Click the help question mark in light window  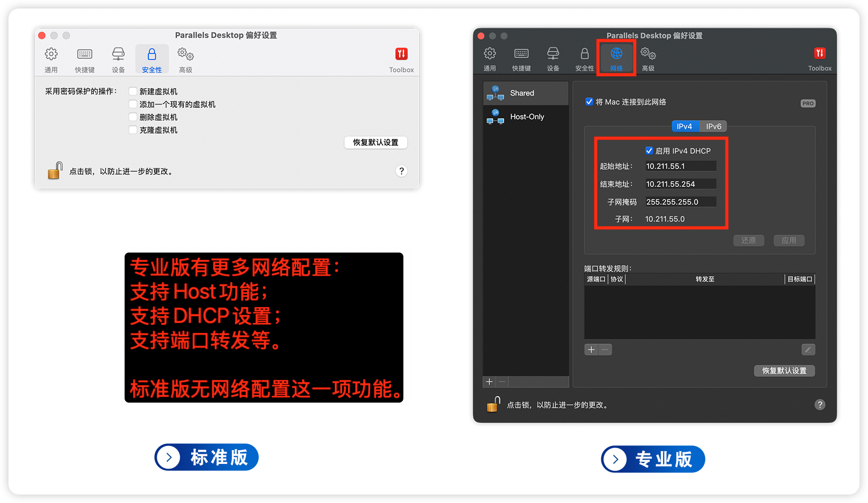[401, 171]
